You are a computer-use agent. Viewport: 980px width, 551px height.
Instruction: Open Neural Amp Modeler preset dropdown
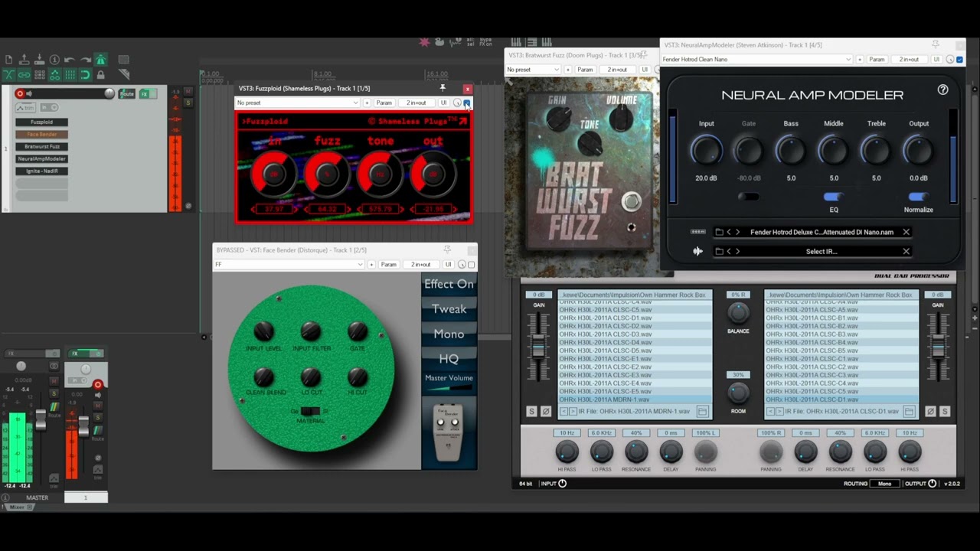(756, 59)
